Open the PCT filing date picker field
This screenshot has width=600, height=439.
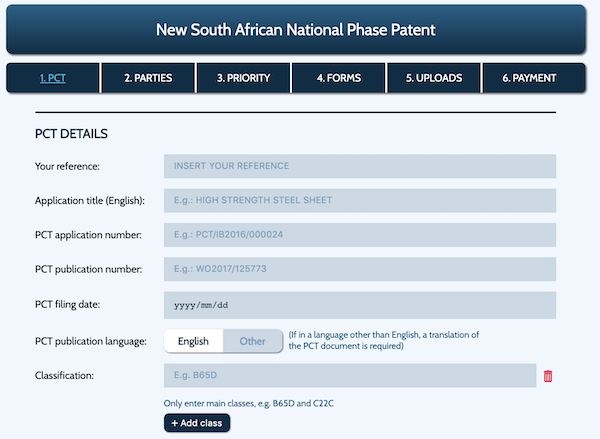[x=360, y=305]
